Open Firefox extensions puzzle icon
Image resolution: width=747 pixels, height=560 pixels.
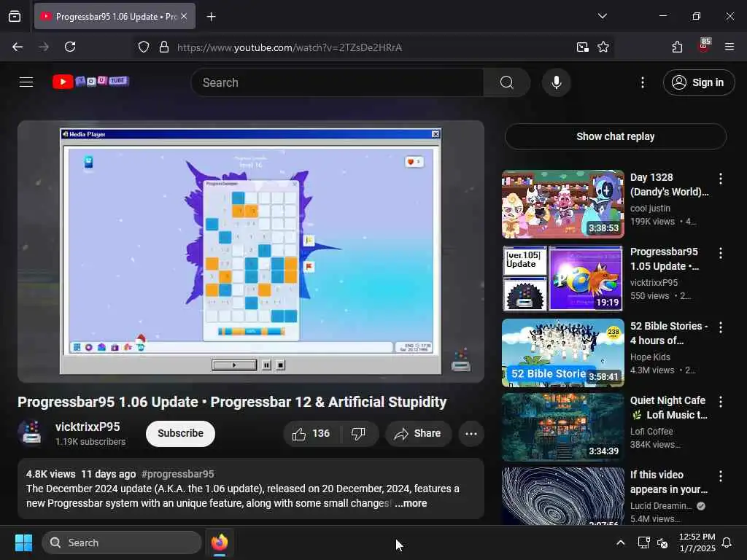tap(677, 47)
